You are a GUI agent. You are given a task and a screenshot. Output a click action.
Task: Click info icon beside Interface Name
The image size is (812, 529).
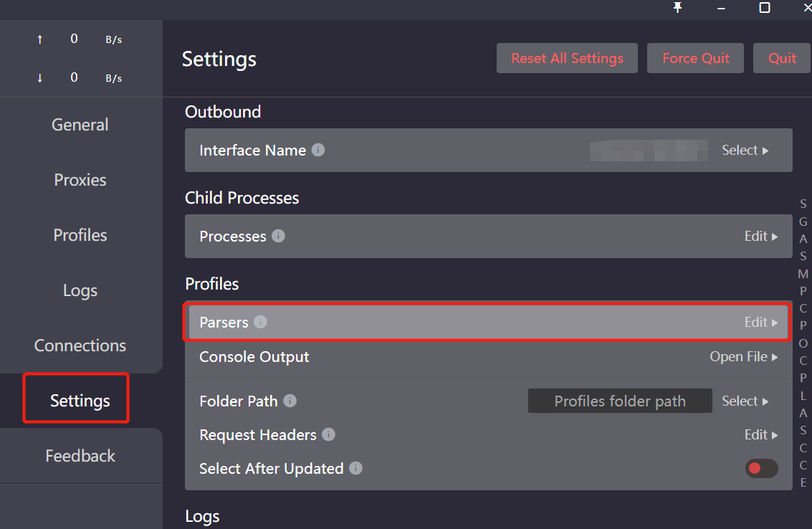318,150
